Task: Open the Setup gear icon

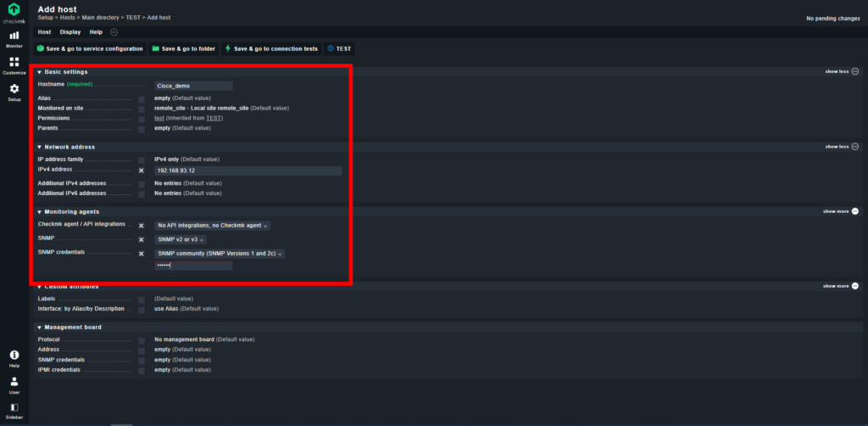Action: pyautogui.click(x=14, y=88)
